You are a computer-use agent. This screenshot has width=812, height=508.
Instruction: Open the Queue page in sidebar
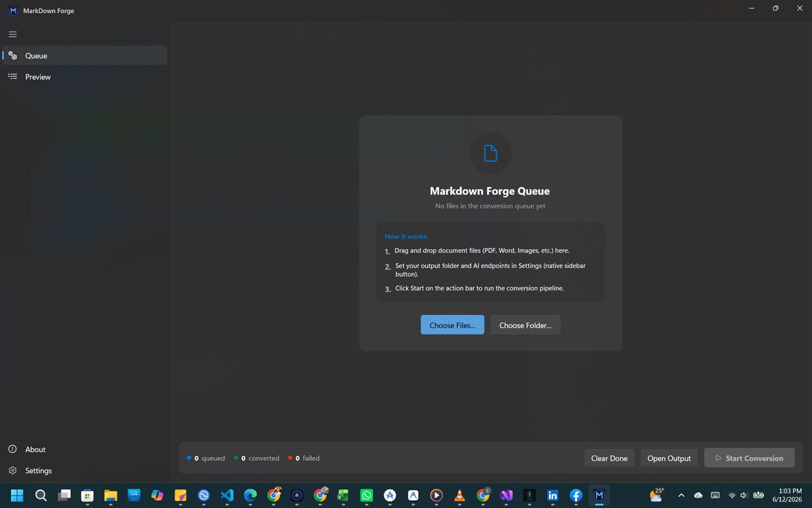click(84, 56)
